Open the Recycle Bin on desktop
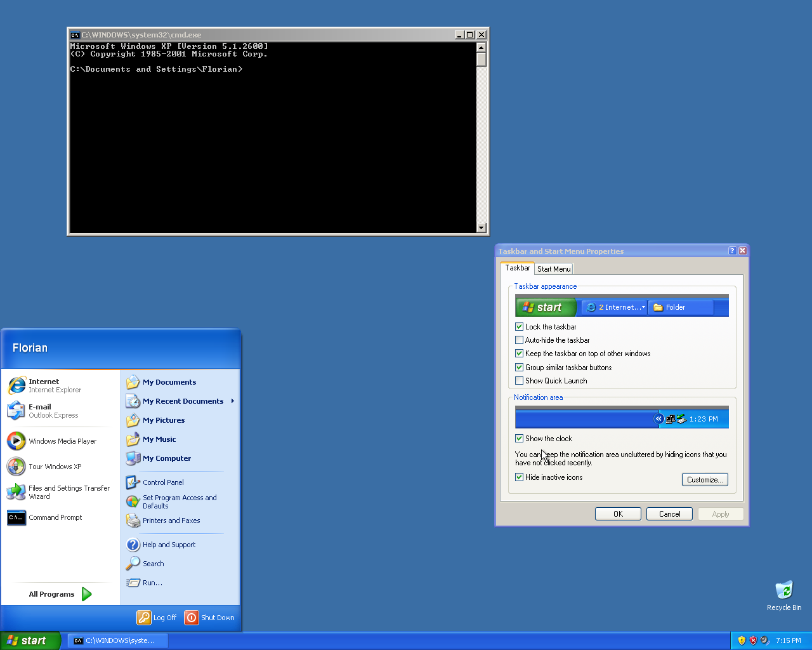The image size is (812, 650). [x=784, y=590]
